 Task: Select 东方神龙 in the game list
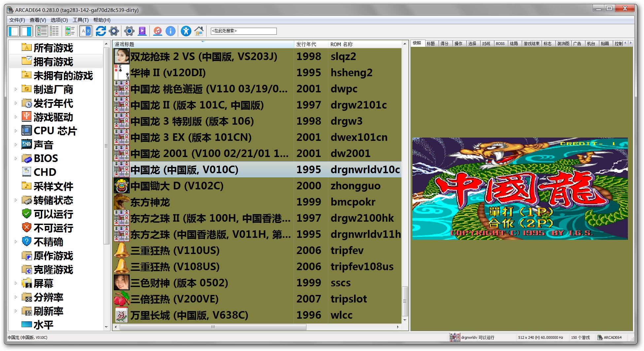coord(150,202)
